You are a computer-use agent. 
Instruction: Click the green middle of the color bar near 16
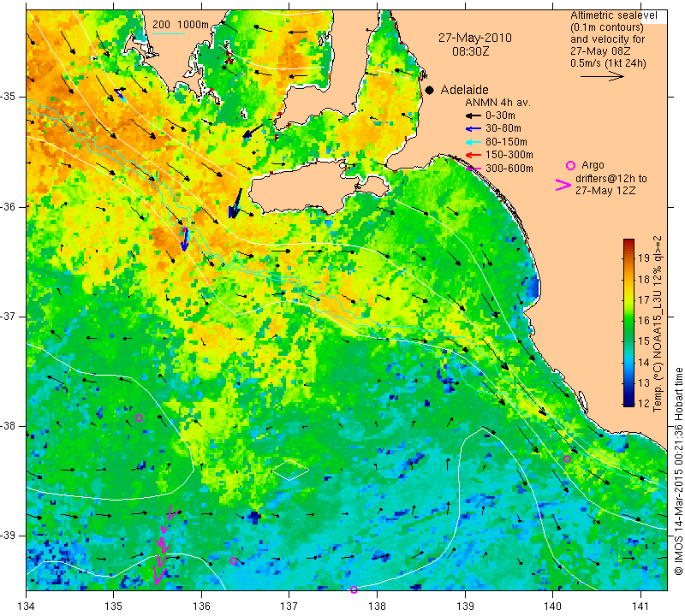[x=628, y=321]
